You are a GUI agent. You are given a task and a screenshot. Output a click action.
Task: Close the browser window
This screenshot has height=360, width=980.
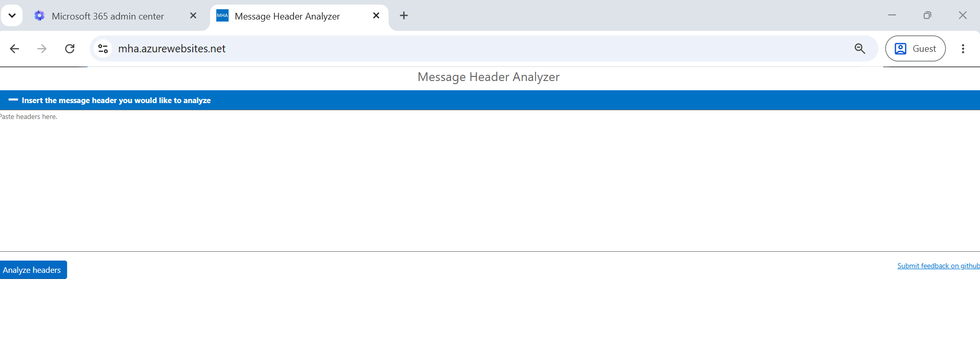coord(963,15)
